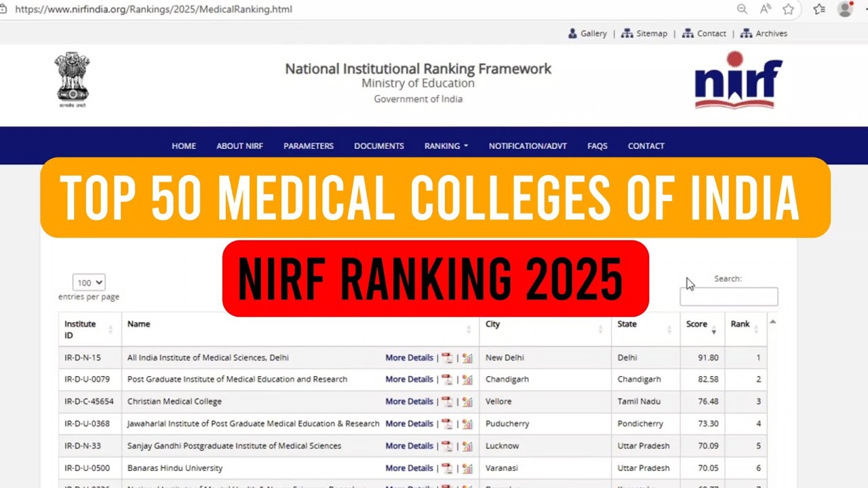Sort table by Rank column
868x488 pixels.
click(745, 329)
